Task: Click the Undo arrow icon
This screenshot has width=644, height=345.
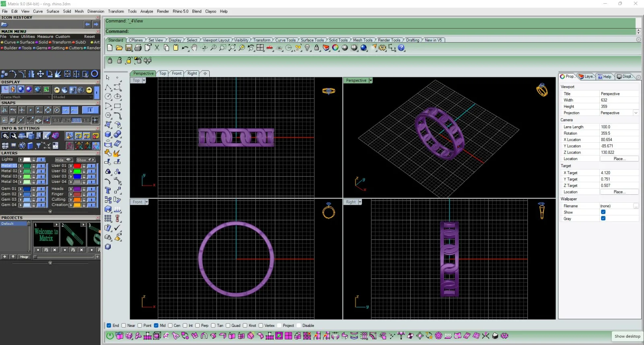Action: (x=185, y=48)
